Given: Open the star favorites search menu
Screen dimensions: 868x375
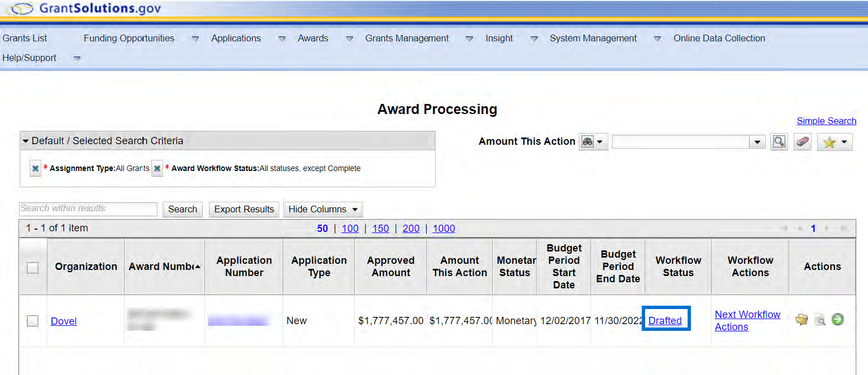Looking at the screenshot, I should point(834,142).
